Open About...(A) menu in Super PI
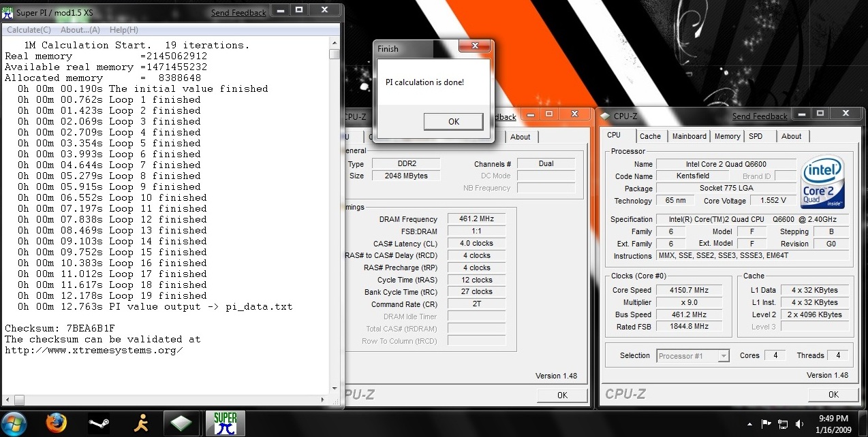The width and height of the screenshot is (868, 437). (80, 30)
